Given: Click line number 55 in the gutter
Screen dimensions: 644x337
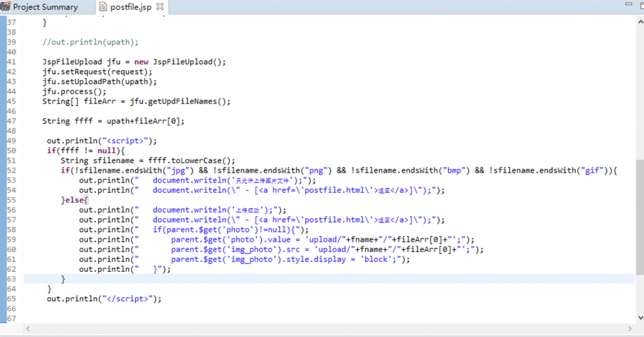Looking at the screenshot, I should [11, 200].
